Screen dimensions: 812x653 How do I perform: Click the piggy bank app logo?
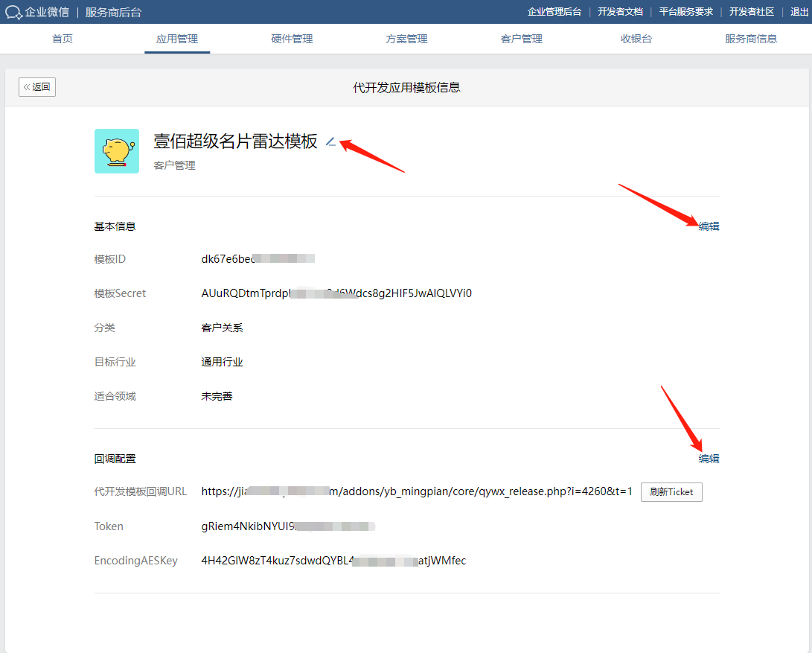pos(117,151)
